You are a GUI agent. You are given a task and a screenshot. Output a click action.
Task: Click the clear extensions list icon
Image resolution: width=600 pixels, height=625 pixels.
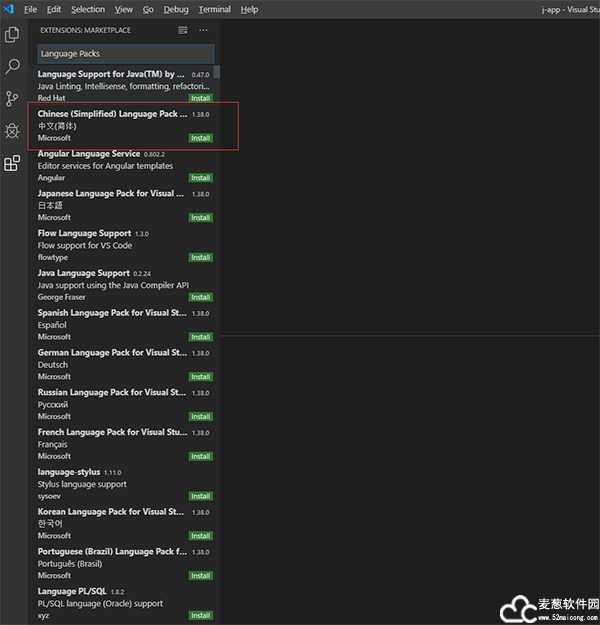182,30
